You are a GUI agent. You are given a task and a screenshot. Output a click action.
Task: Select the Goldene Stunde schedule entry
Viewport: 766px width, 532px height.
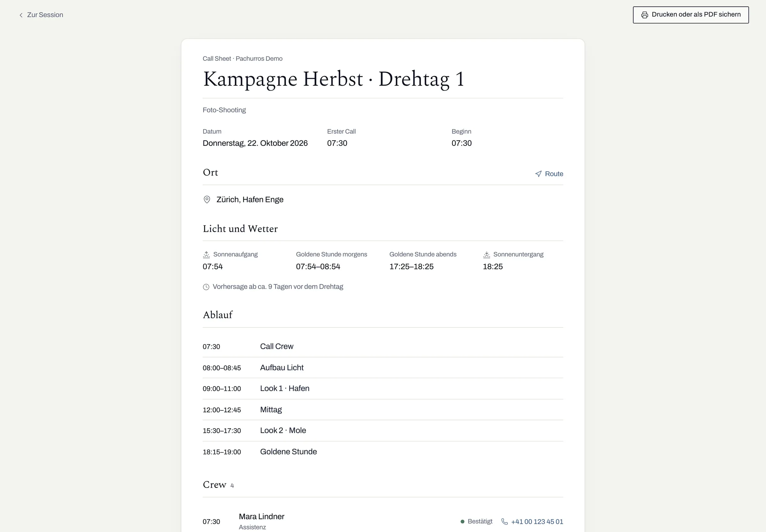pos(288,452)
